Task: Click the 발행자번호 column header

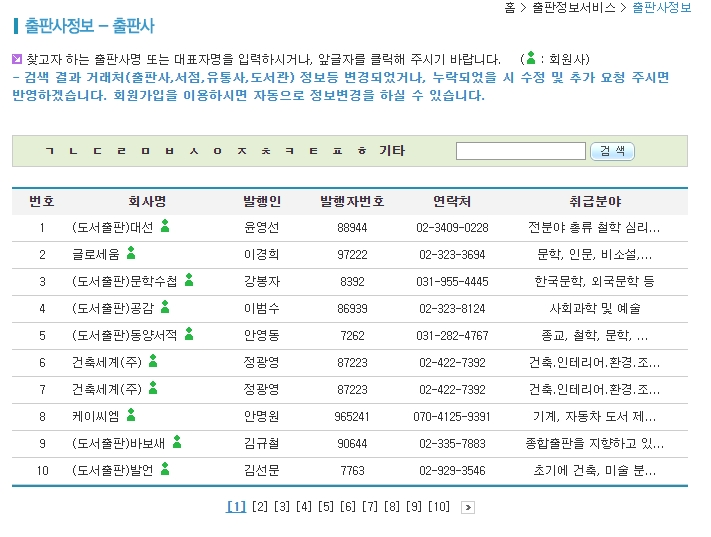Action: pos(352,201)
